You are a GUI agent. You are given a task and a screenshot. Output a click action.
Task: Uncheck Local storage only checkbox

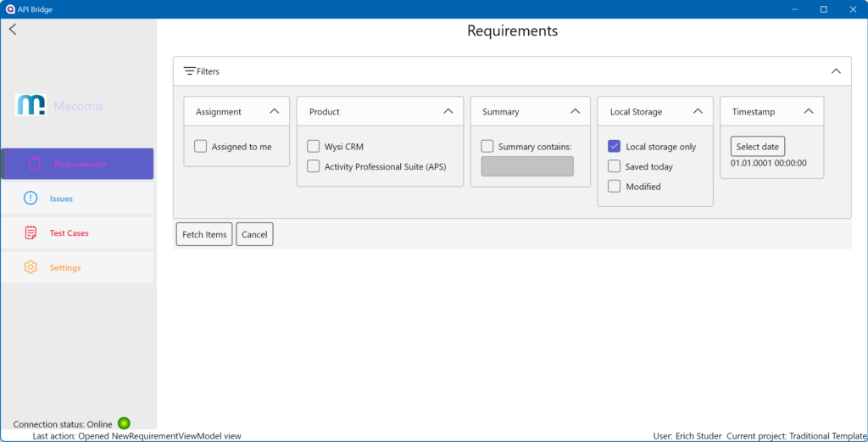coord(615,146)
